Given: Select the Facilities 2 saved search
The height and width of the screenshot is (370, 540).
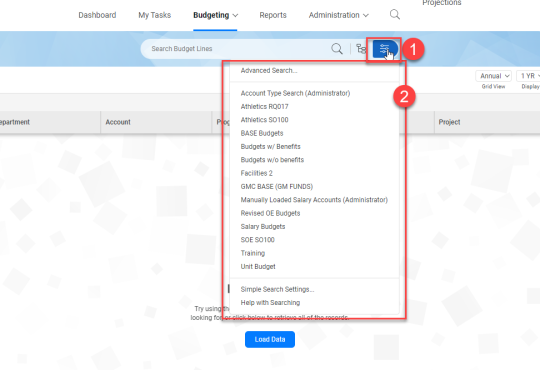Looking at the screenshot, I should 257,173.
